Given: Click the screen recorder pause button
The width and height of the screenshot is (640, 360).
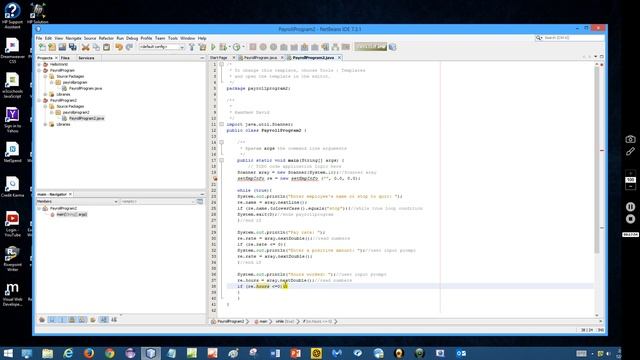Looking at the screenshot, I should pos(630,207).
